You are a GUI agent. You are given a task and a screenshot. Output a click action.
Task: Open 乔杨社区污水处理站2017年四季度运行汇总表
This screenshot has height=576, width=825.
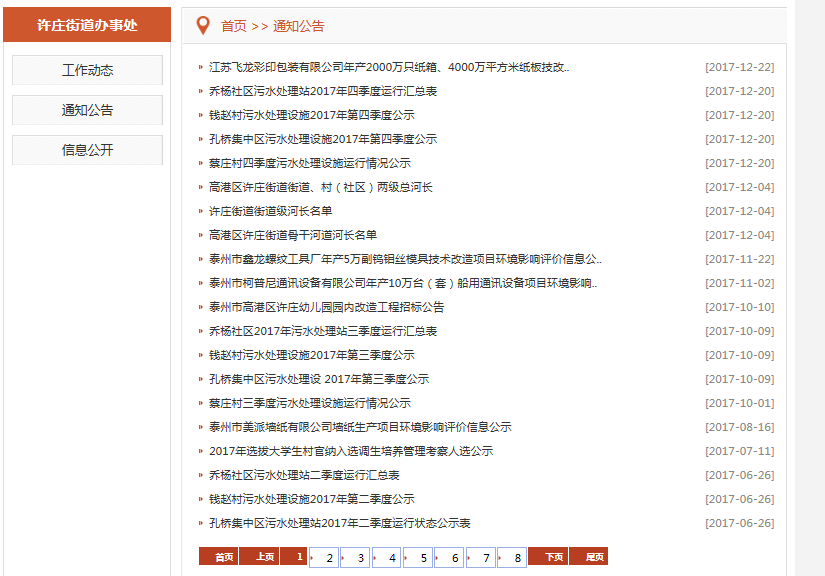click(x=323, y=91)
